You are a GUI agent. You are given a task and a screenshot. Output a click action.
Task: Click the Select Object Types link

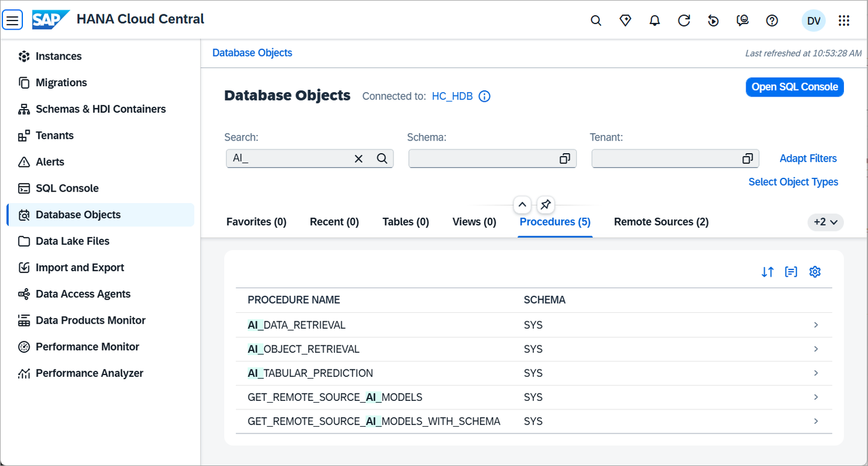click(793, 182)
